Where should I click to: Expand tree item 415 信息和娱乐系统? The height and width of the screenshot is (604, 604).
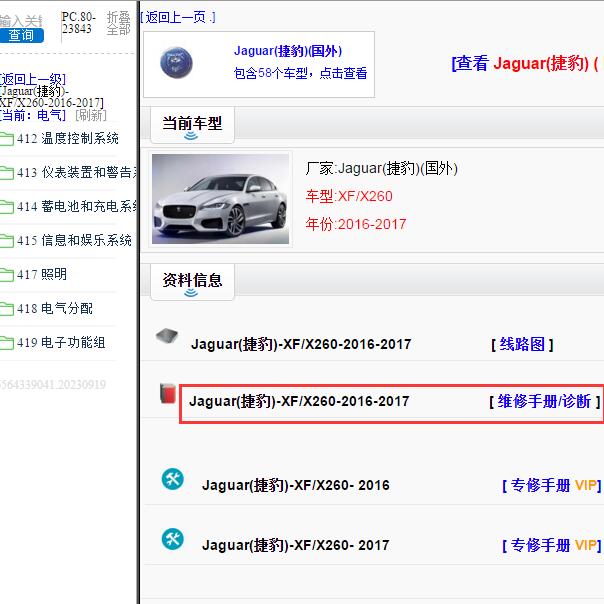tap(74, 240)
